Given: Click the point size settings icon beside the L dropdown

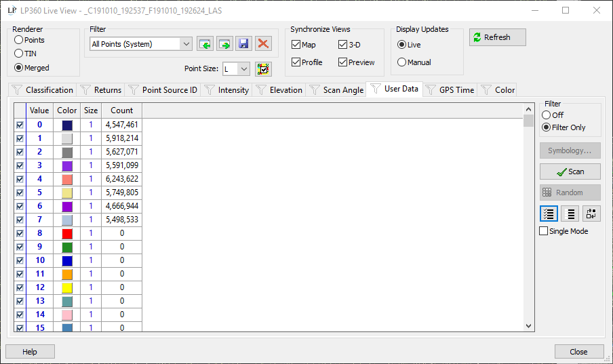Looking at the screenshot, I should 264,69.
